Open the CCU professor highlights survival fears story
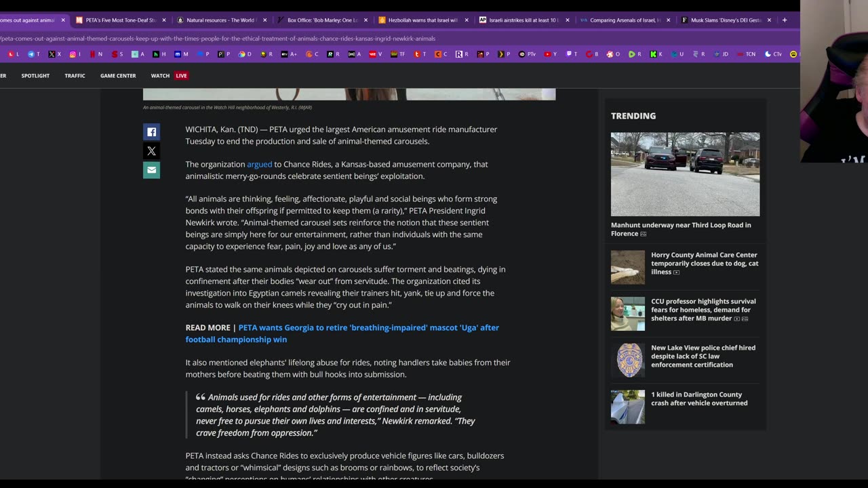This screenshot has height=488, width=868. pyautogui.click(x=703, y=310)
